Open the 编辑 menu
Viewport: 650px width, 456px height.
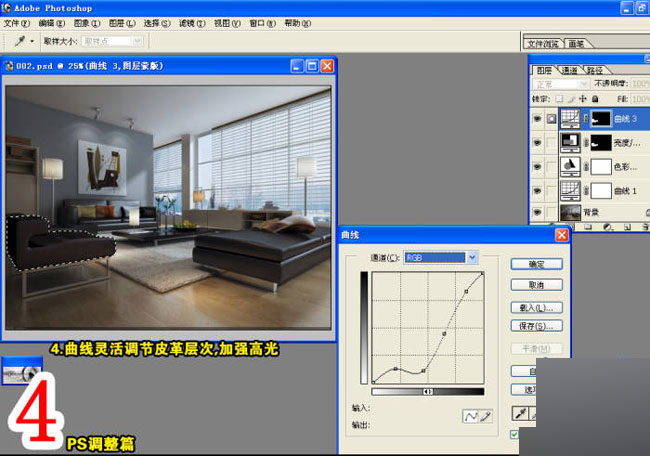[52, 23]
